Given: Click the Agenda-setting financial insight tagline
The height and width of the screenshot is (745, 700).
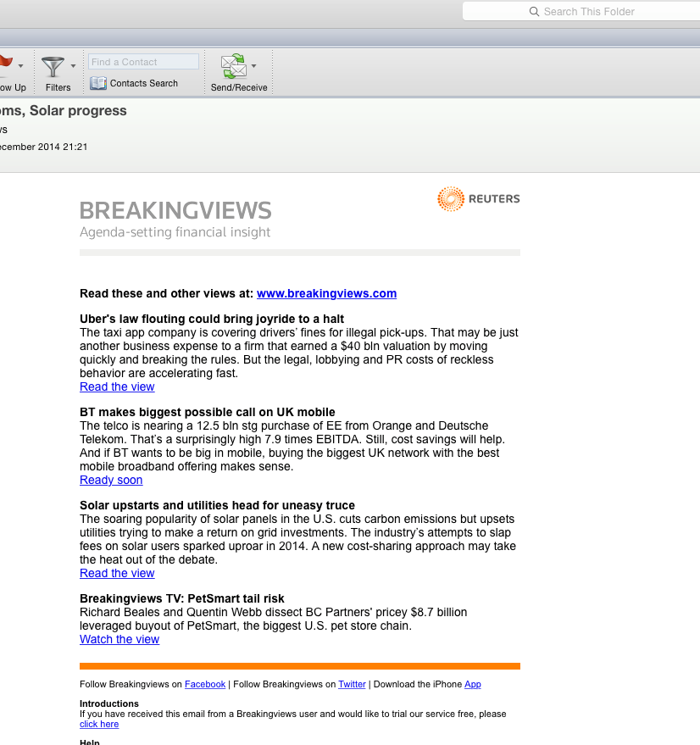Looking at the screenshot, I should (175, 232).
